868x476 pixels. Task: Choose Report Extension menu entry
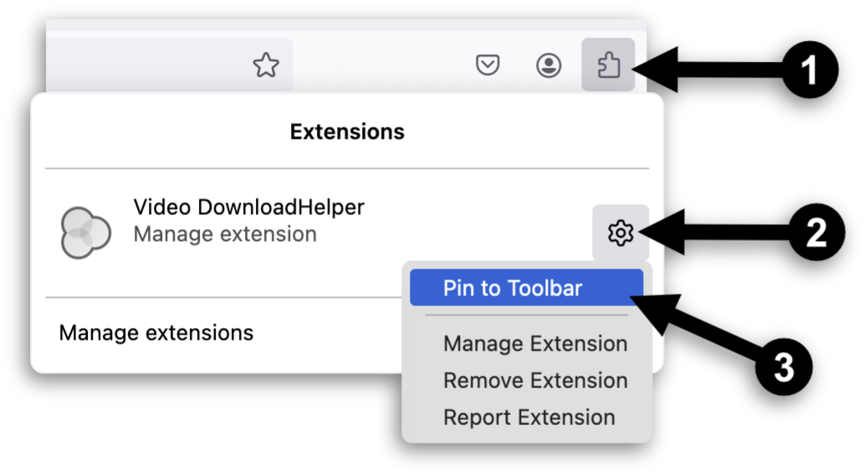[528, 417]
